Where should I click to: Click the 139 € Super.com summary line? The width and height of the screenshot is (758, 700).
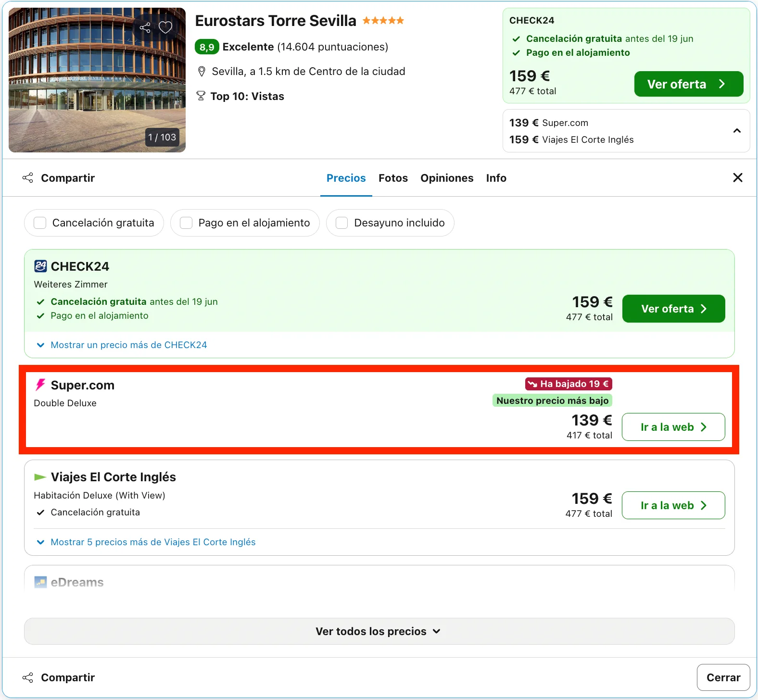pyautogui.click(x=549, y=123)
